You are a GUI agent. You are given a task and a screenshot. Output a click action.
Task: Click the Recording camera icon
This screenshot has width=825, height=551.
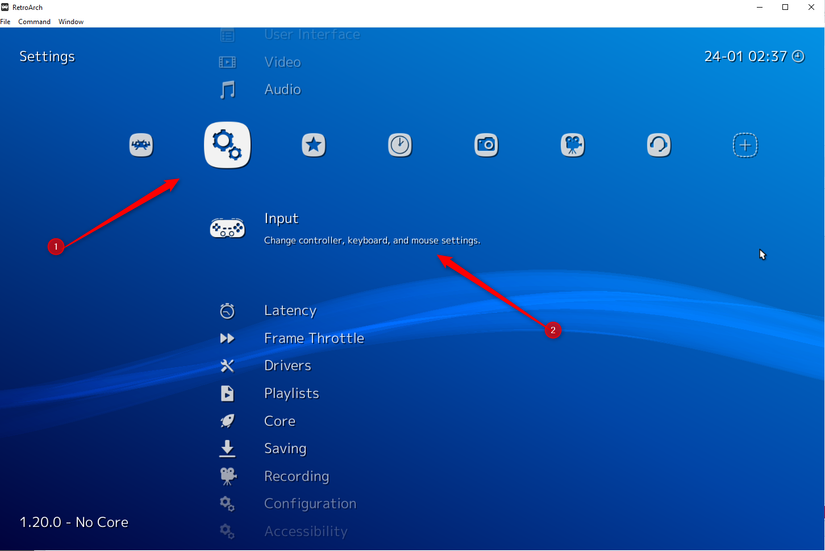[x=228, y=476]
